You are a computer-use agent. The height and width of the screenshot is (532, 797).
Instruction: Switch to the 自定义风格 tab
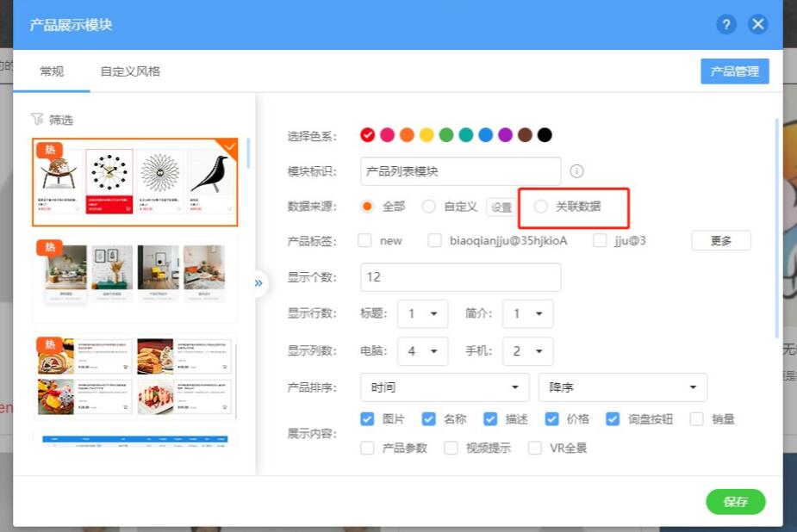pos(130,71)
